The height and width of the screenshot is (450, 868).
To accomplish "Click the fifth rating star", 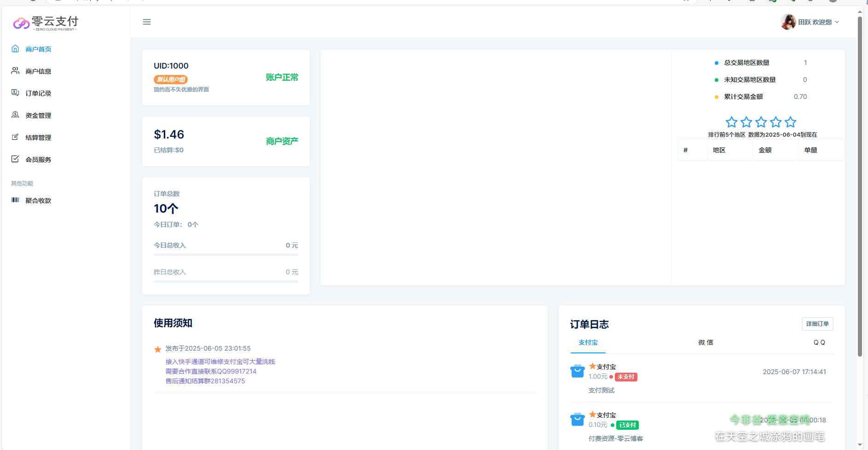I will (790, 122).
